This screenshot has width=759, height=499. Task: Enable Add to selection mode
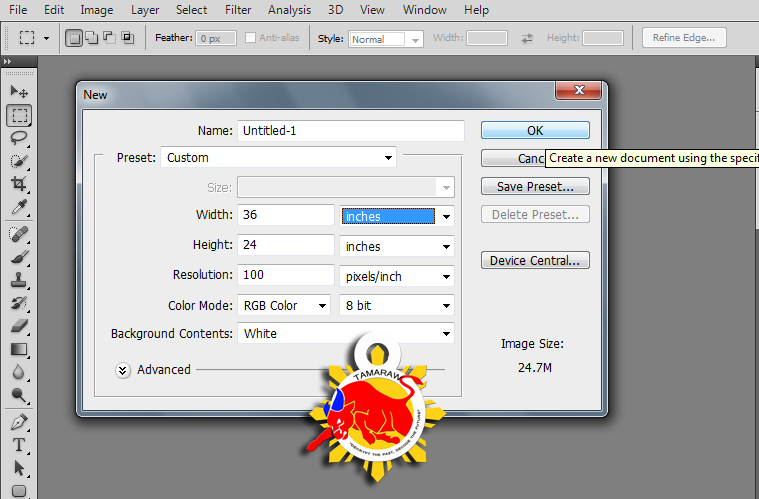coord(91,38)
